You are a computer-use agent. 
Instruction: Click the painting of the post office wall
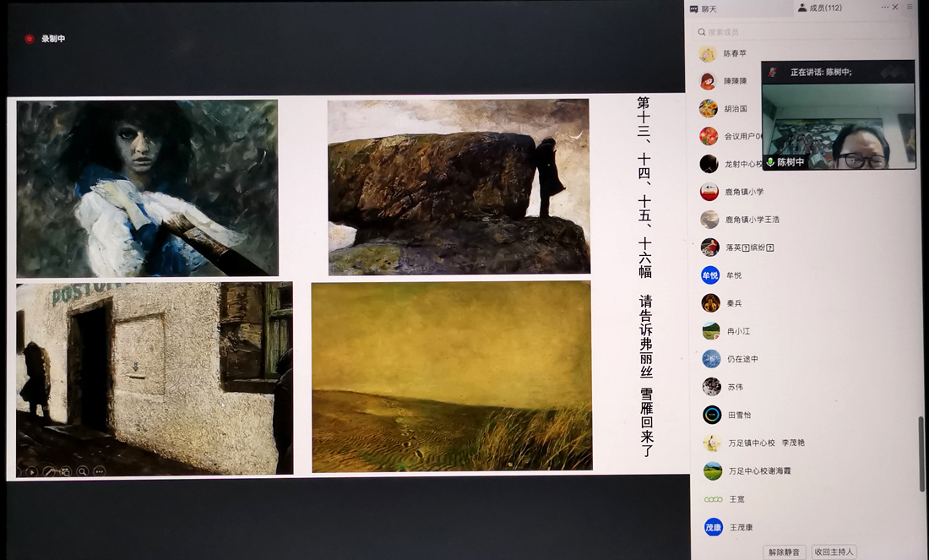155,378
